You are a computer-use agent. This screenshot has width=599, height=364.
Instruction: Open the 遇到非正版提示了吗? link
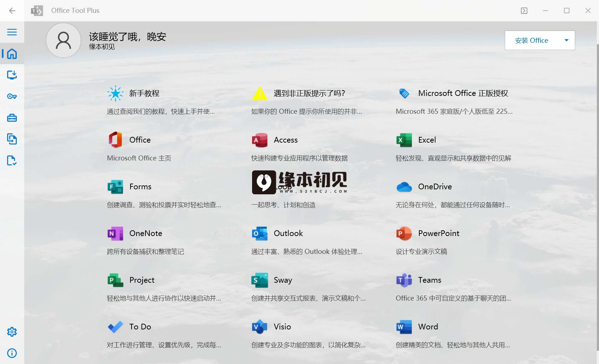[x=309, y=93]
